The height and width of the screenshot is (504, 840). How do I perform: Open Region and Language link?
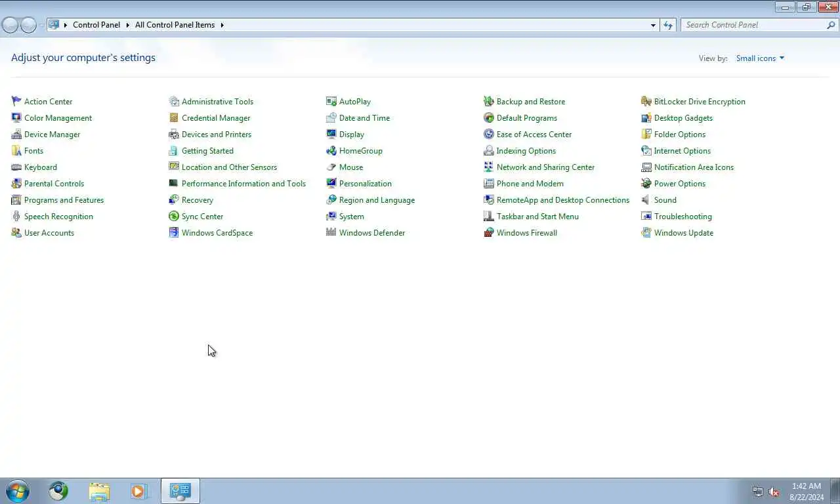click(377, 199)
